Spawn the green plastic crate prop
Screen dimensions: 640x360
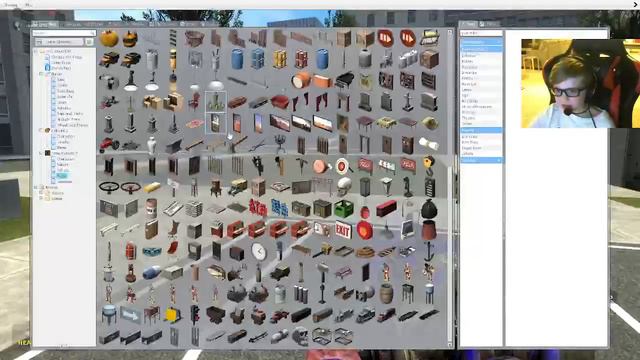click(344, 209)
